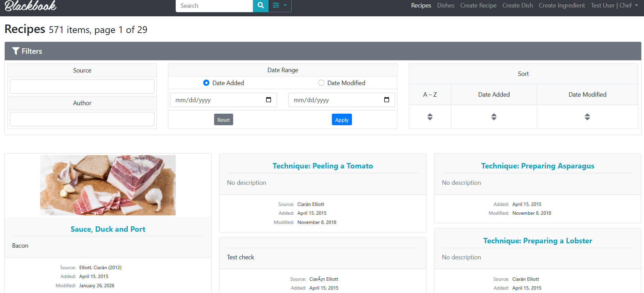The height and width of the screenshot is (293, 644).
Task: Click the 'Recipes' page heading
Action: (x=25, y=29)
